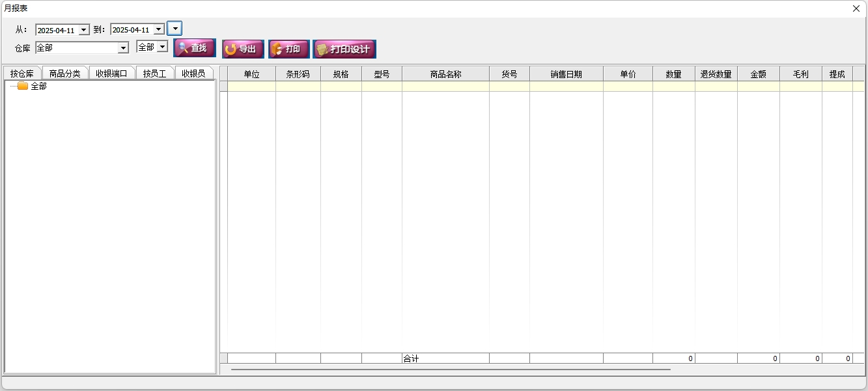
Task: Click the 导出 export button
Action: pos(243,49)
